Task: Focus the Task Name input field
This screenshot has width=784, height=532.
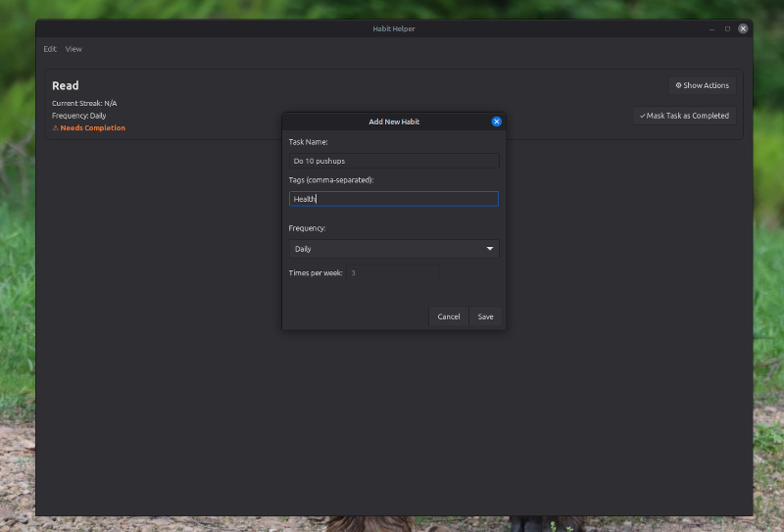Action: tap(394, 161)
